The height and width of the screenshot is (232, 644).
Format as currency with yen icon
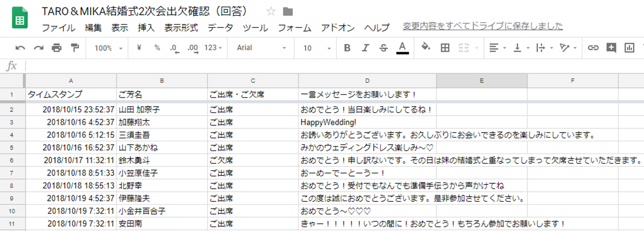(139, 48)
